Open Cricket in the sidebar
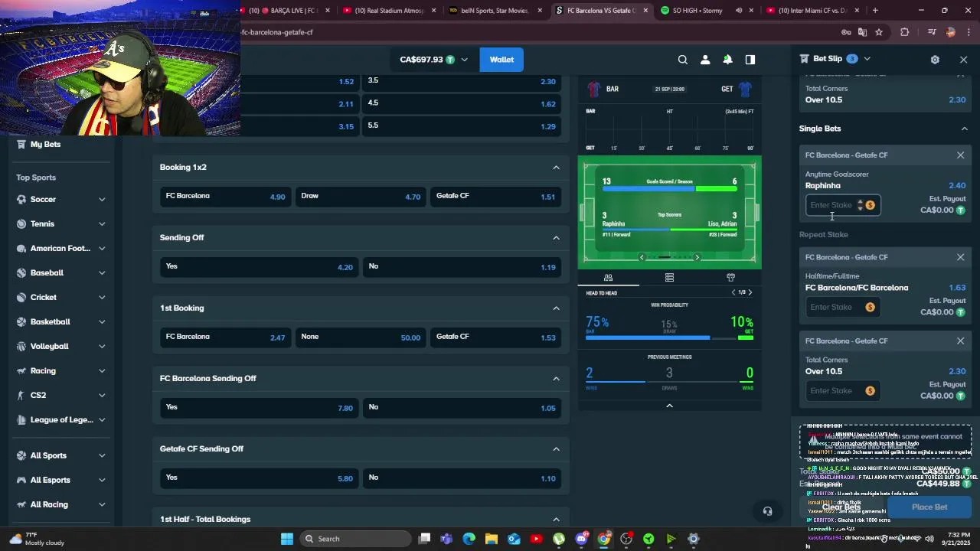 pos(43,297)
